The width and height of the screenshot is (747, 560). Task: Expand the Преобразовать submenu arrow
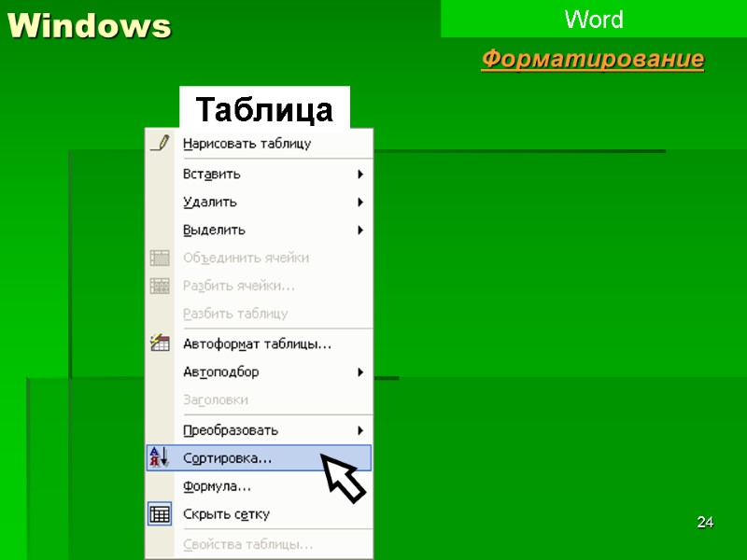pyautogui.click(x=360, y=430)
